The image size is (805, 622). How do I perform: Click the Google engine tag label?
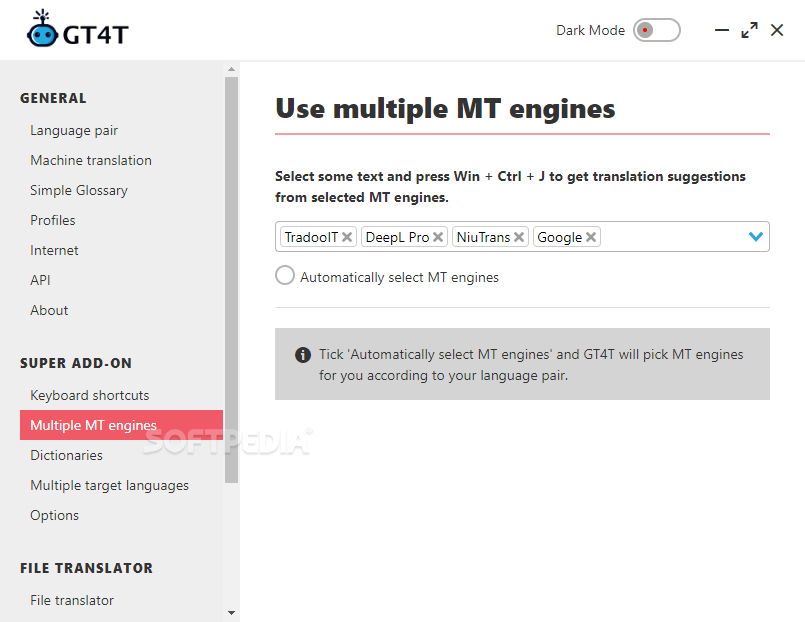tap(559, 237)
